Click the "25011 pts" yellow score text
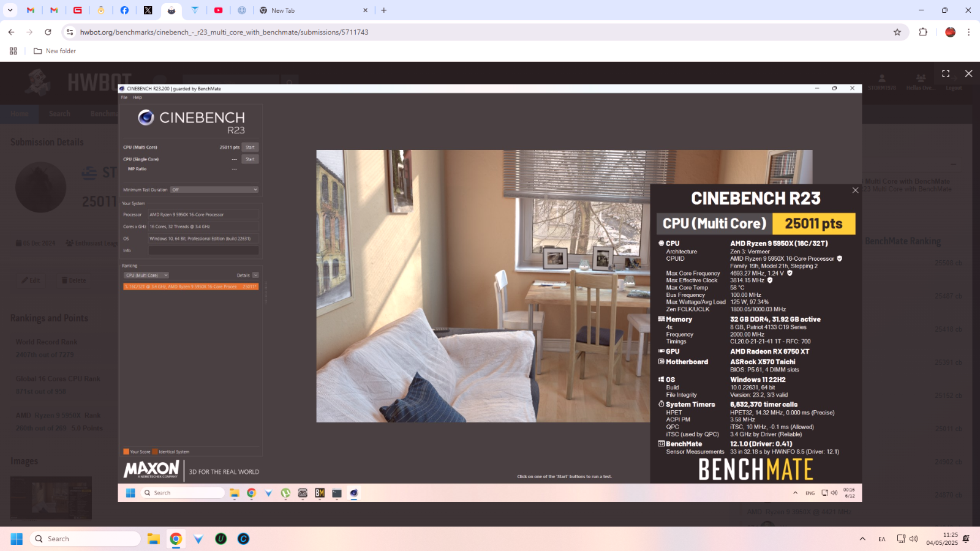 813,223
